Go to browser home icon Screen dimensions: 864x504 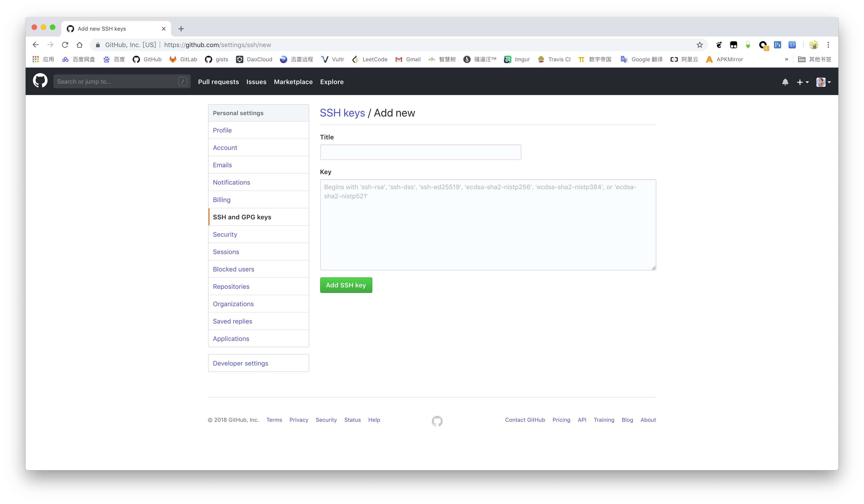80,45
